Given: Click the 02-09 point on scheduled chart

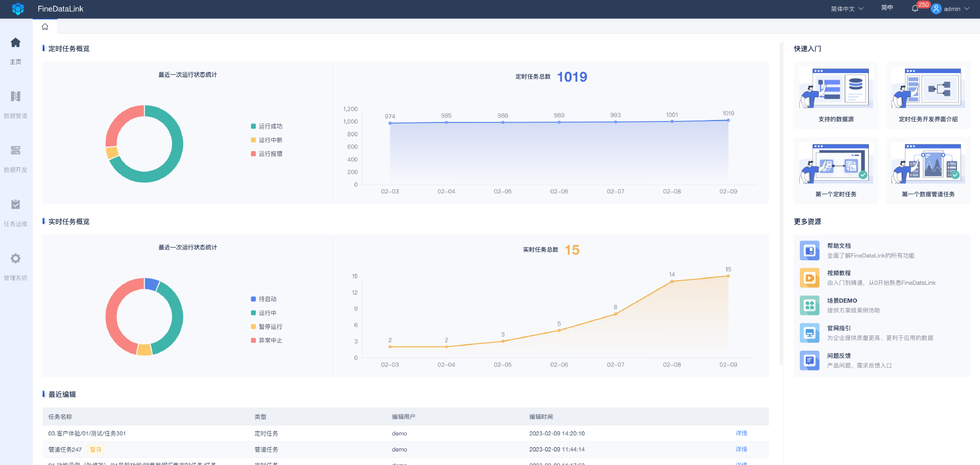Looking at the screenshot, I should pos(728,120).
